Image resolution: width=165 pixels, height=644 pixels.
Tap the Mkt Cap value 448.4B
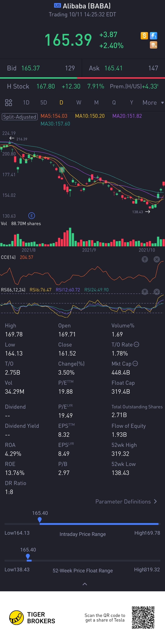pyautogui.click(x=121, y=372)
